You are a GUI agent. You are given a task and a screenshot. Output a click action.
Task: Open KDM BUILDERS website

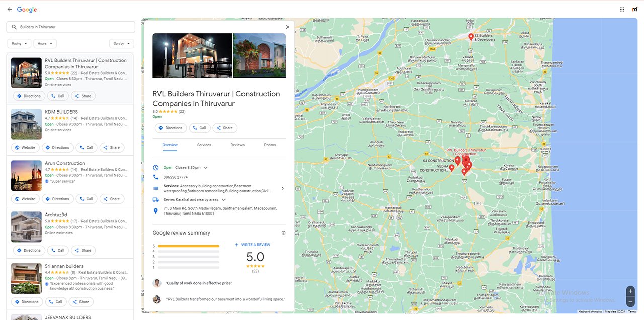[x=25, y=148]
